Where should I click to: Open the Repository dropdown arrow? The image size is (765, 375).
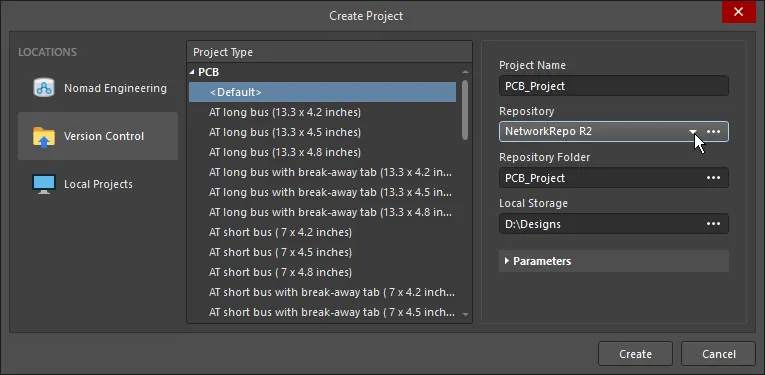pos(693,132)
